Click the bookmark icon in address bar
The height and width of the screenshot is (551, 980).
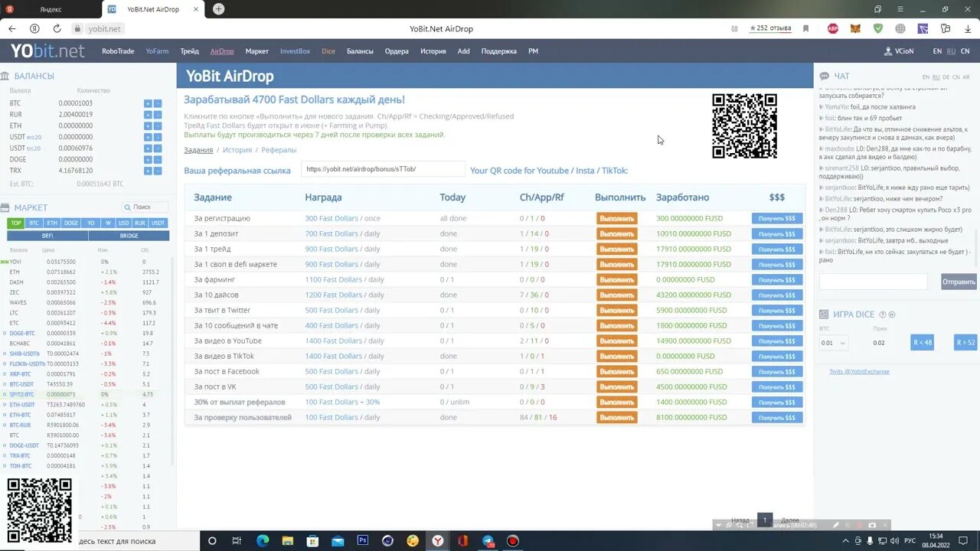point(806,28)
